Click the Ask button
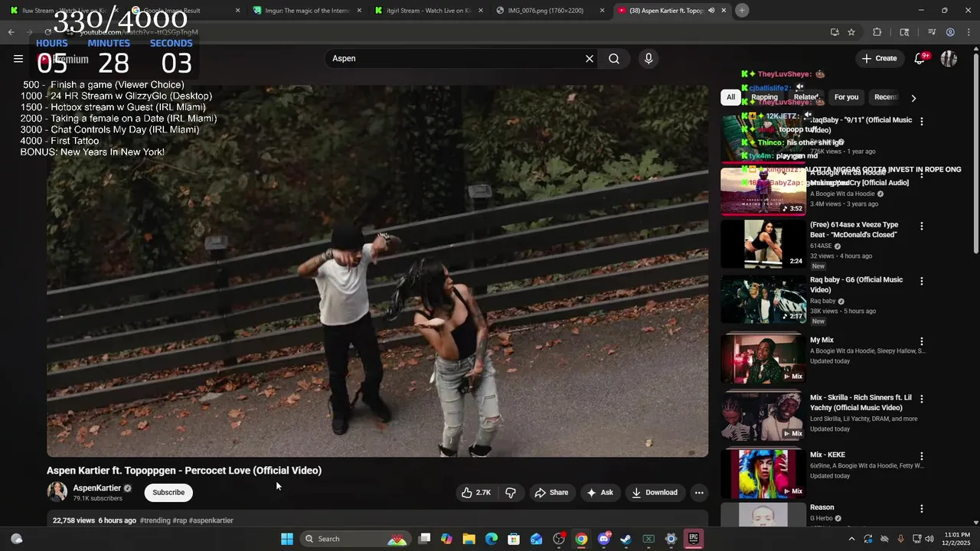This screenshot has width=980, height=551. pos(599,493)
